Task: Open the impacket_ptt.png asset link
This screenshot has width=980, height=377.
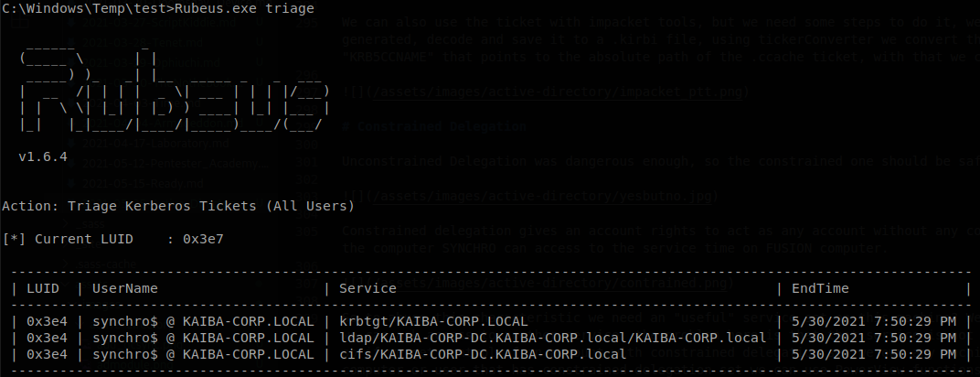Action: point(557,92)
